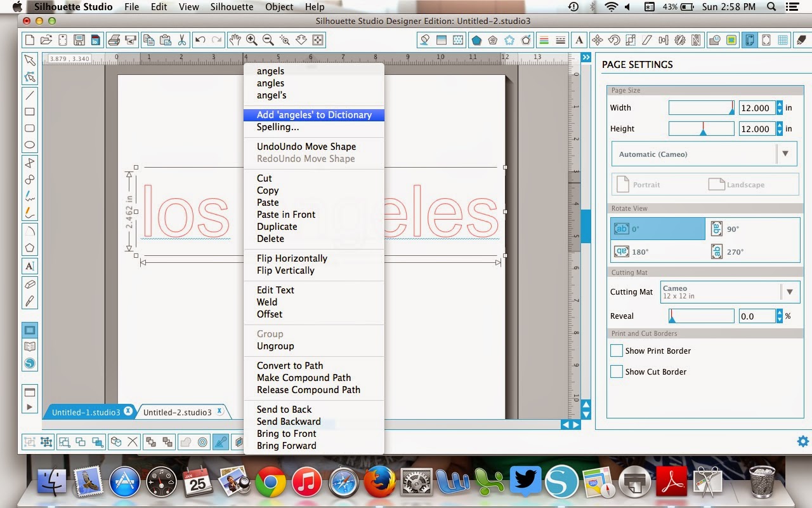
Task: Select the Knife tool
Action: tap(29, 301)
